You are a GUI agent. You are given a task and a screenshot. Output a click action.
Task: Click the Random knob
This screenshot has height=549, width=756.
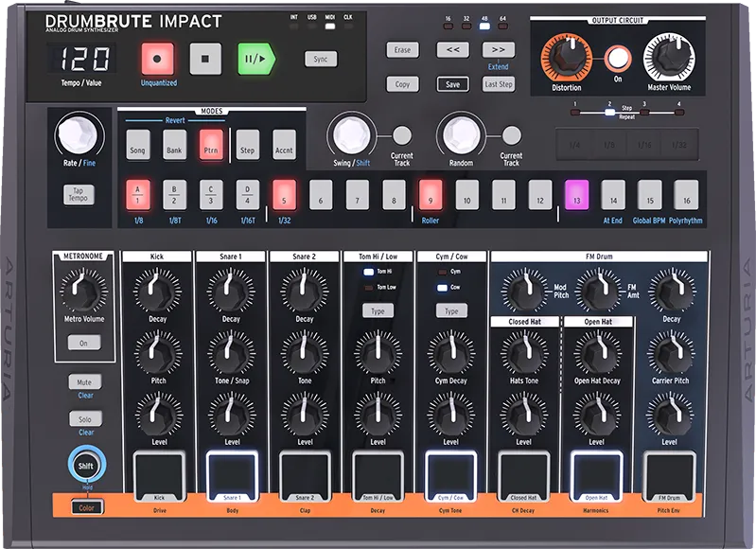(x=461, y=134)
